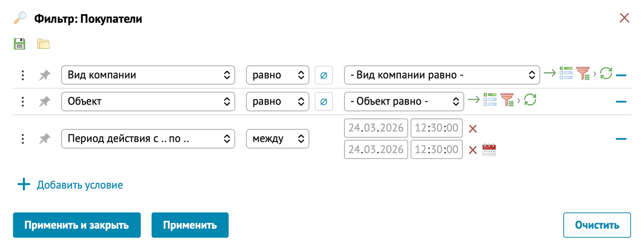The height and width of the screenshot is (250, 644).
Task: Open the calendar period picker icon
Action: tap(489, 150)
